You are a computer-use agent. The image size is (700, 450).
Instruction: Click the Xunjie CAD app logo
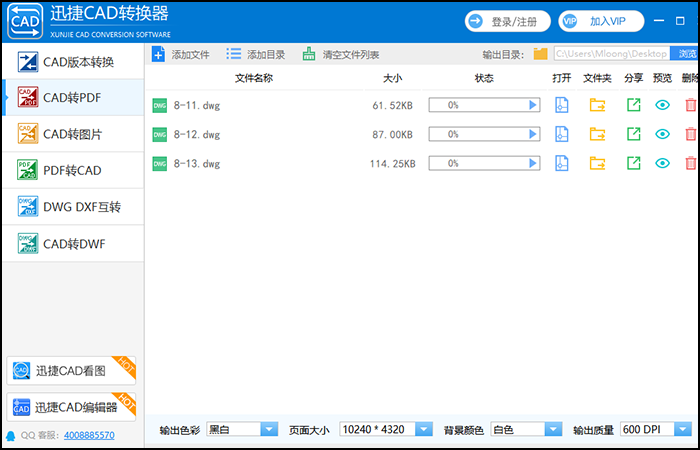[x=25, y=21]
